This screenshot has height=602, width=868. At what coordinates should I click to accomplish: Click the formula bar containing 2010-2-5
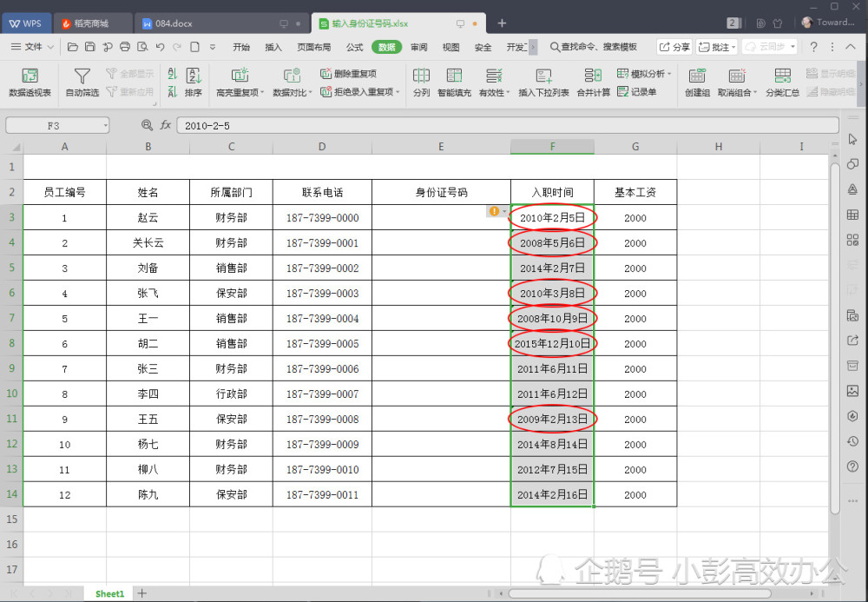(x=508, y=126)
